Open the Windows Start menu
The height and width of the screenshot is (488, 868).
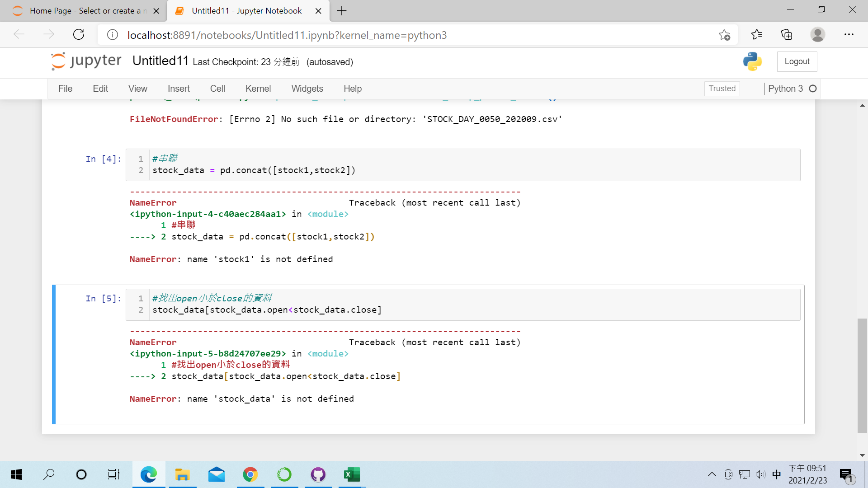tap(16, 474)
